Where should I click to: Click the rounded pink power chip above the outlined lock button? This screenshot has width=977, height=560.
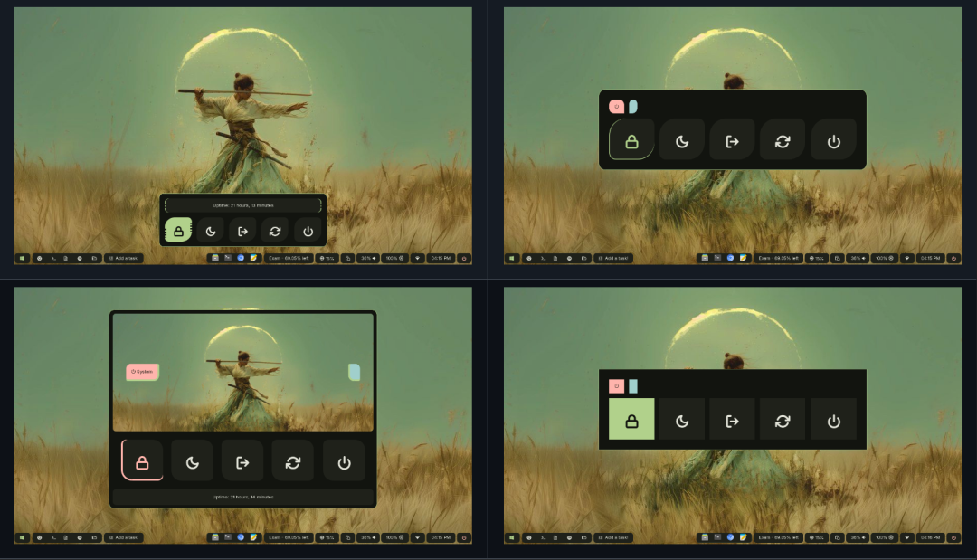(616, 107)
